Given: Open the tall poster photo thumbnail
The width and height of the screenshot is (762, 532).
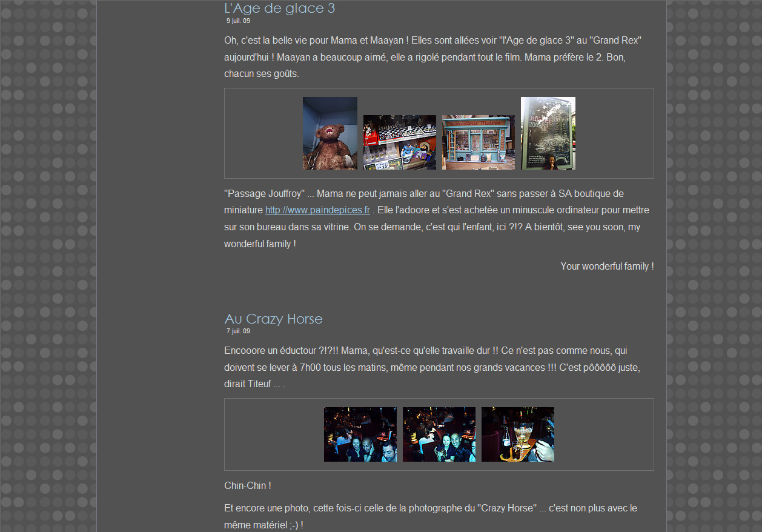Looking at the screenshot, I should [548, 133].
